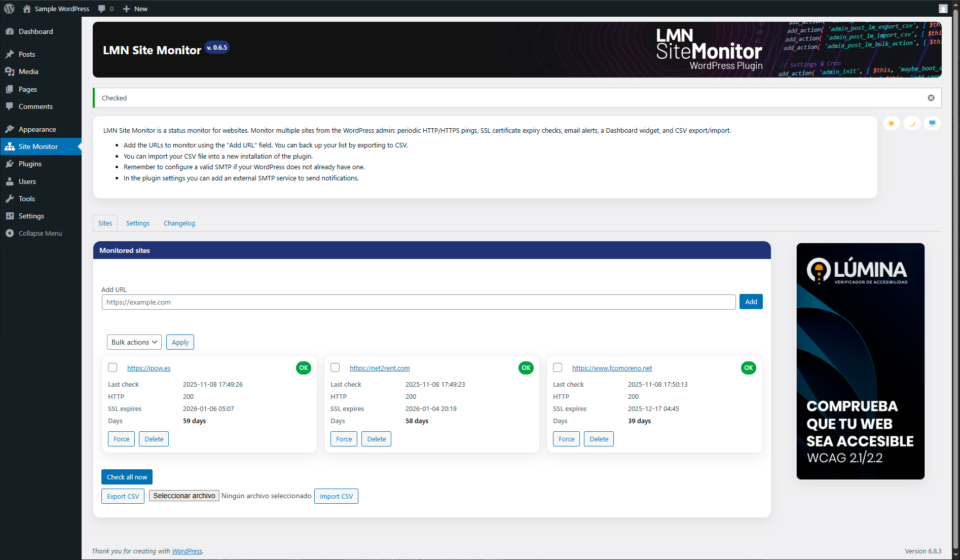The height and width of the screenshot is (560, 960).
Task: Open the Changelog tab
Action: 179,223
